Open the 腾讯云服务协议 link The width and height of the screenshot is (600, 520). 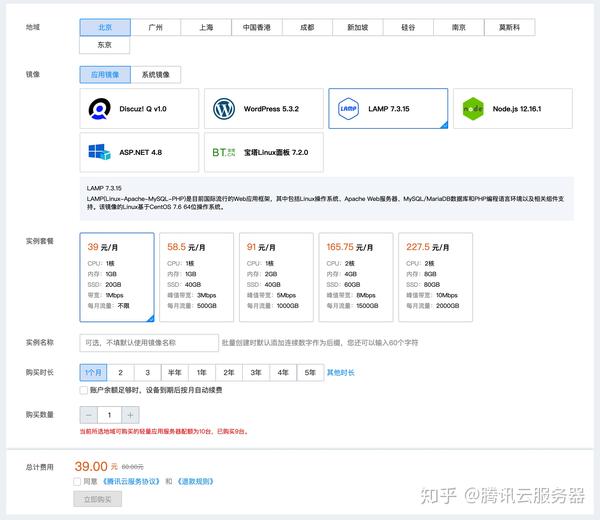131,481
